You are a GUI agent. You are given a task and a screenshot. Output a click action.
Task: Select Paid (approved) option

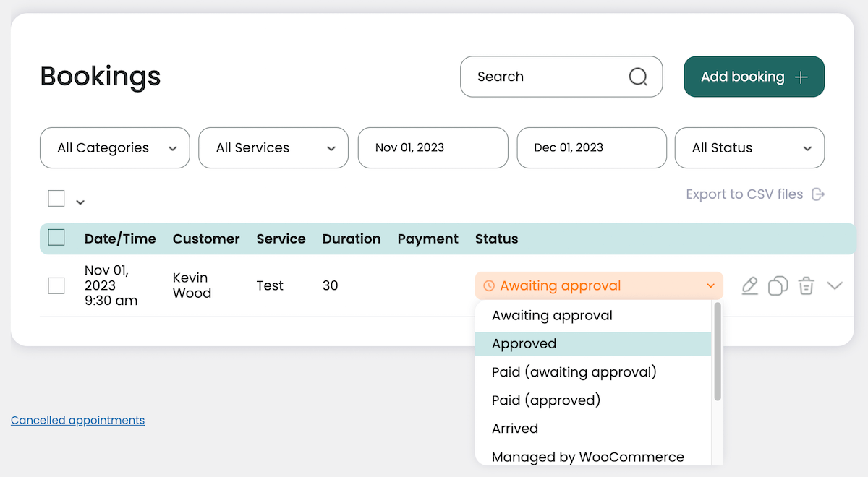point(593,400)
